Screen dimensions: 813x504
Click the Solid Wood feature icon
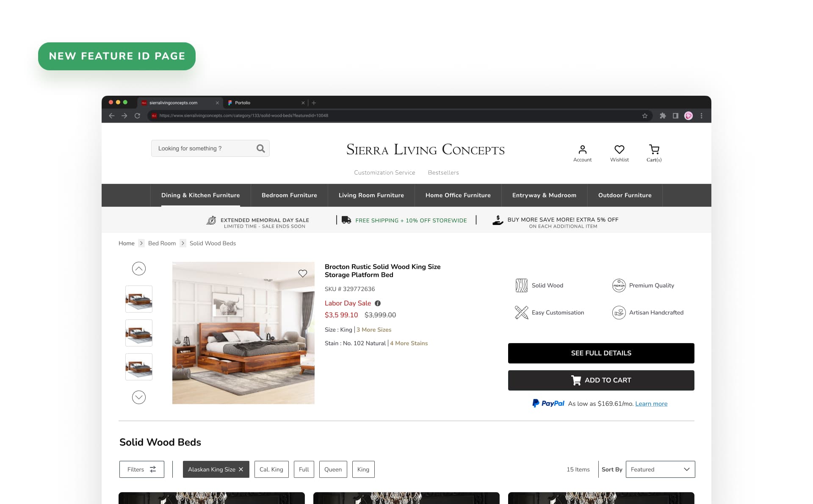522,285
